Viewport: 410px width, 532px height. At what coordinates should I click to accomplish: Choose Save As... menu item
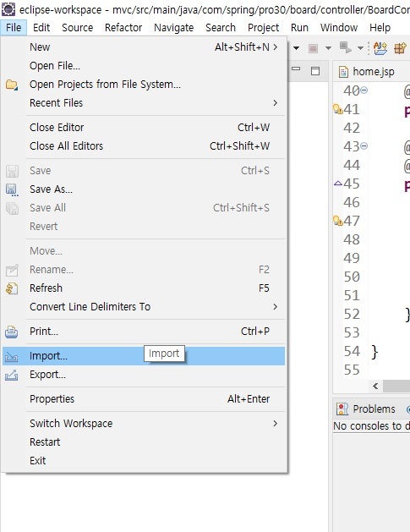144,189
